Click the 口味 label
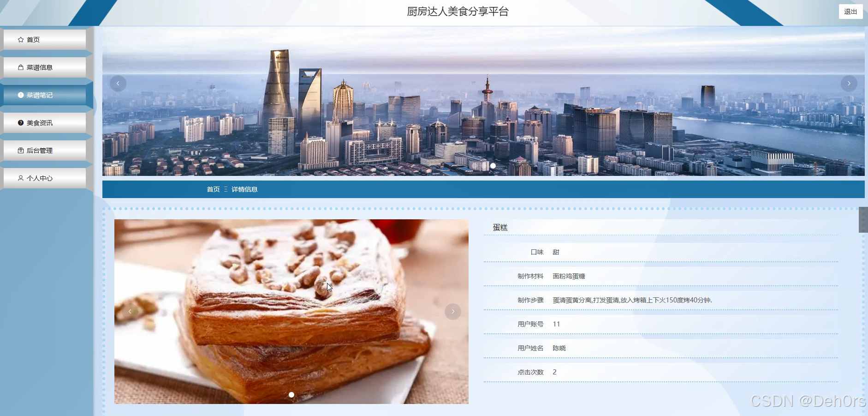This screenshot has width=868, height=416. pos(537,252)
